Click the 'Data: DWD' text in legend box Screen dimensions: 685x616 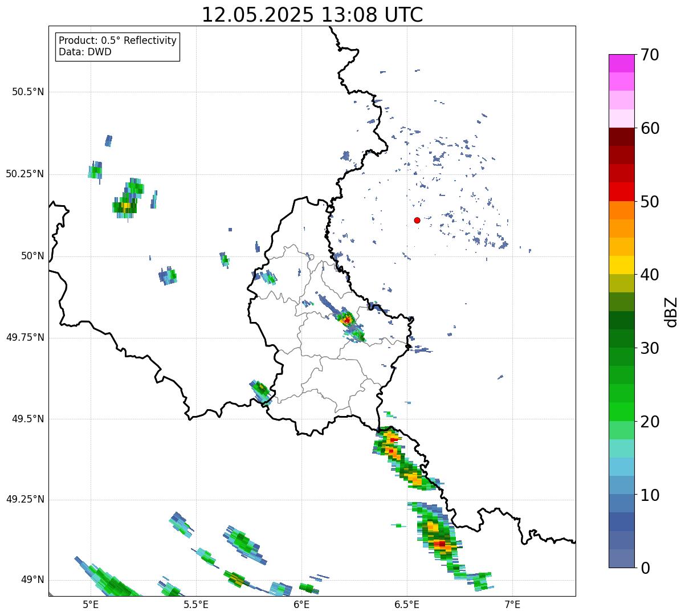coord(85,52)
